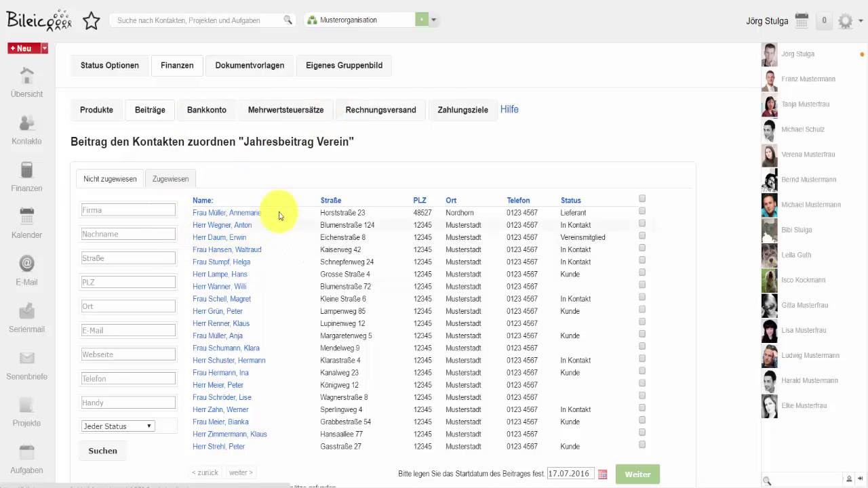868x488 pixels.
Task: Open the settings gear icon
Action: tap(845, 21)
